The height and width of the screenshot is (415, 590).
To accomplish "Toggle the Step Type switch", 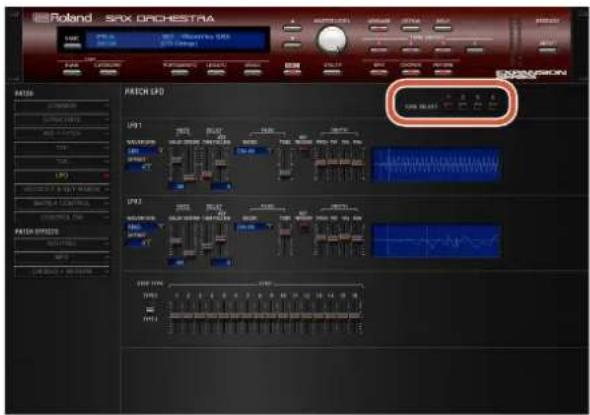I will tap(150, 310).
